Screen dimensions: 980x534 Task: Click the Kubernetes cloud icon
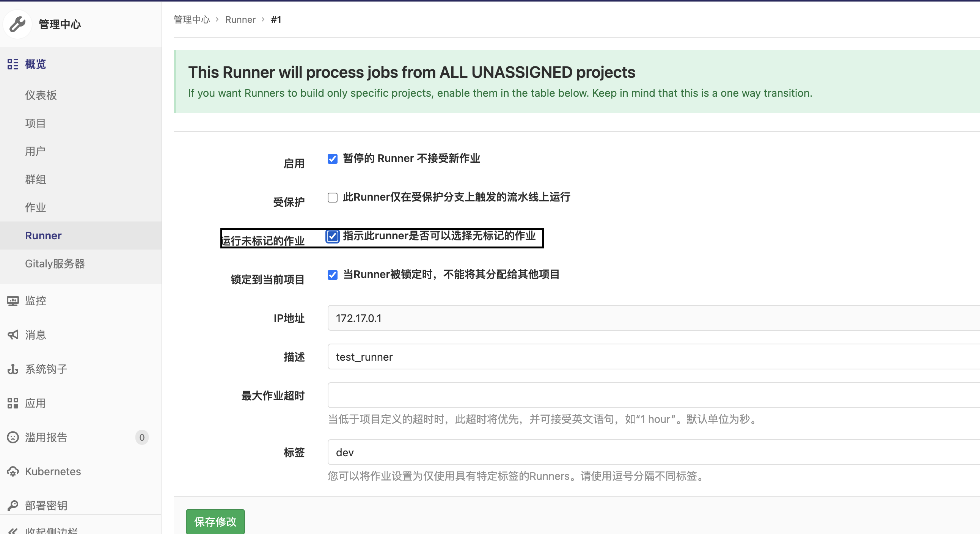[x=13, y=472]
